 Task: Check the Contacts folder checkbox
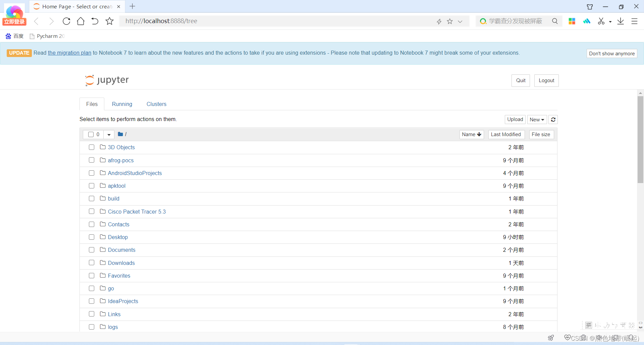point(92,224)
